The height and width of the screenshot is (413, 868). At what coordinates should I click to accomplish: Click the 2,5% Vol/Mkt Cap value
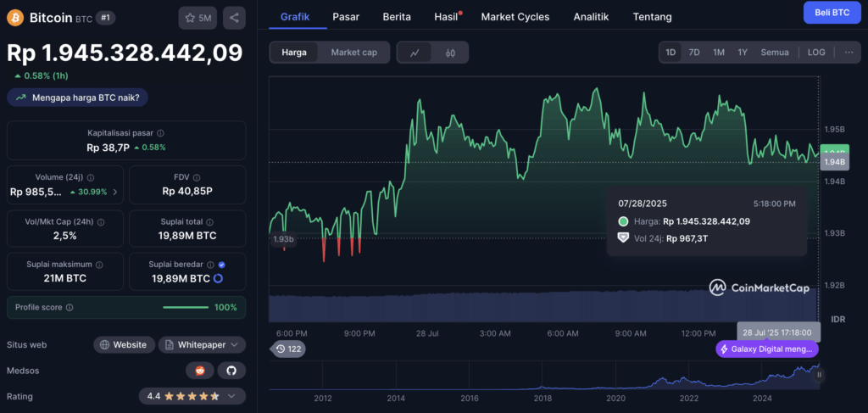click(64, 236)
